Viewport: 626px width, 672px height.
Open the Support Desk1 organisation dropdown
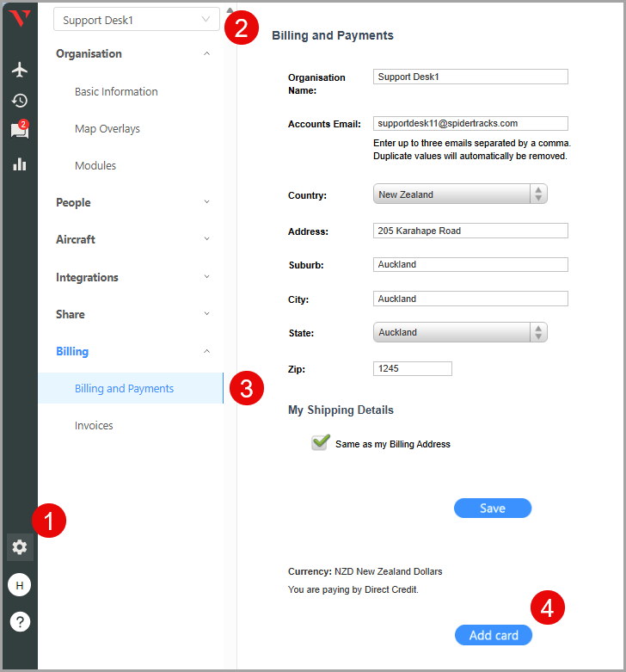pos(137,19)
